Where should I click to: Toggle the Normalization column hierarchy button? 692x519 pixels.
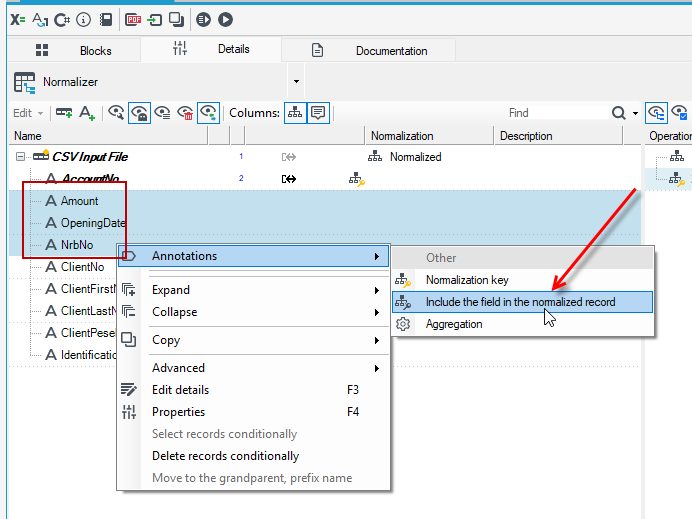pos(295,113)
